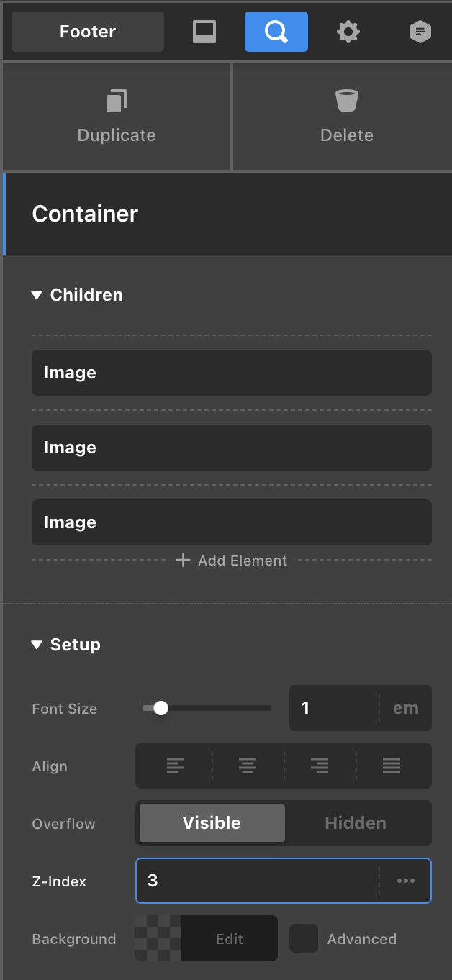Select the Footer tab
The width and height of the screenshot is (452, 980).
click(x=88, y=32)
